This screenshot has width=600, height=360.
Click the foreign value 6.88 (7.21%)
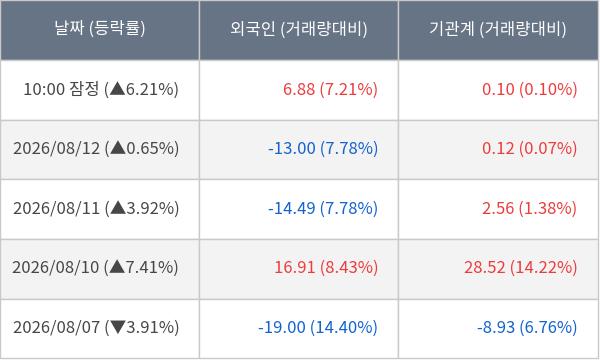point(330,90)
